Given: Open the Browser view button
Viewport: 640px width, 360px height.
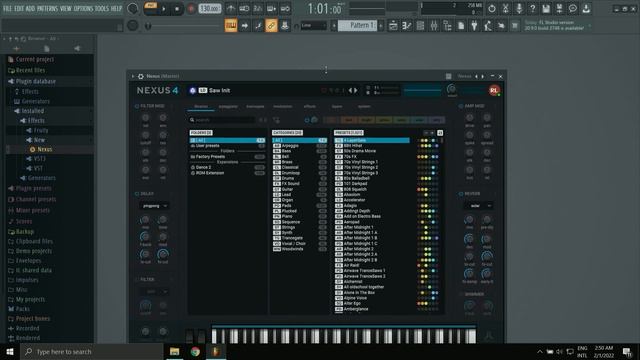Looking at the screenshot, I should click(x=447, y=26).
